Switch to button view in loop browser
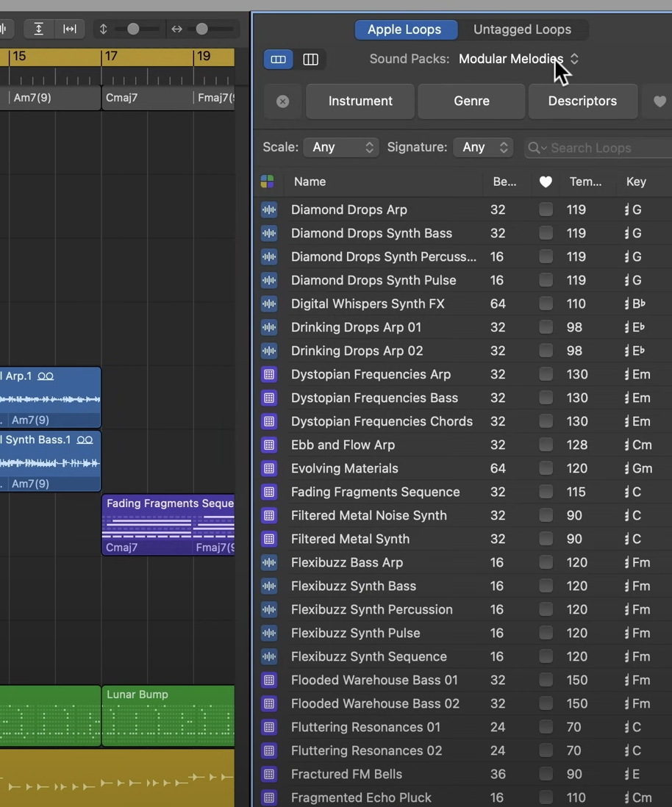The height and width of the screenshot is (807, 672). coord(278,60)
